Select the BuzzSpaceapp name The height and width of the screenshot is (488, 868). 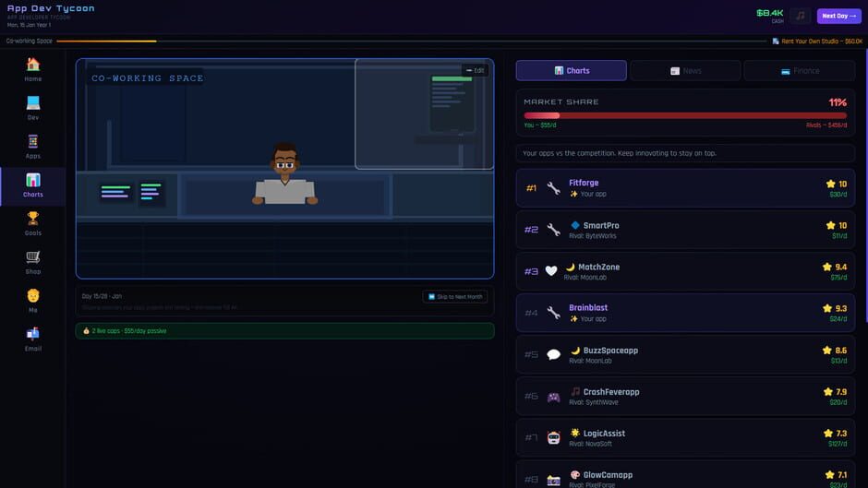610,351
